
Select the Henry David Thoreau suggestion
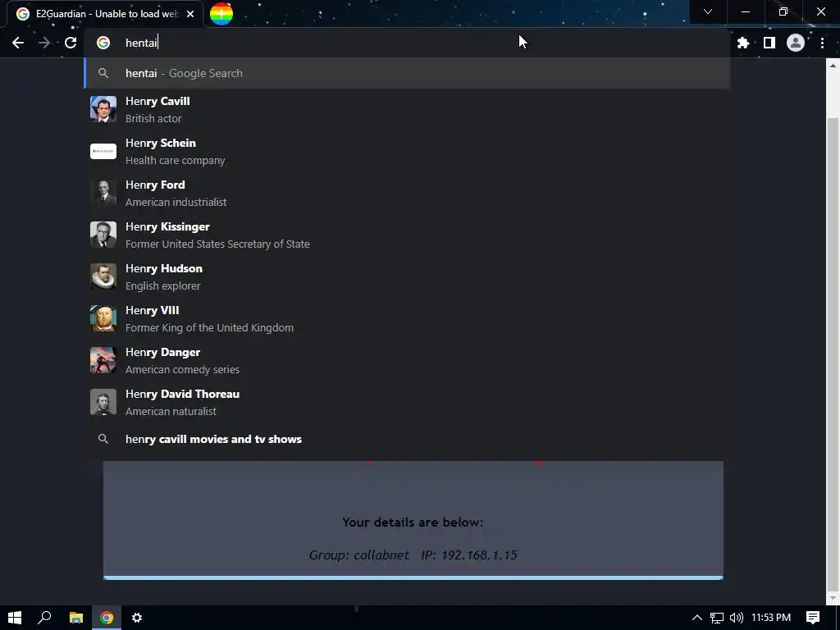(x=407, y=402)
